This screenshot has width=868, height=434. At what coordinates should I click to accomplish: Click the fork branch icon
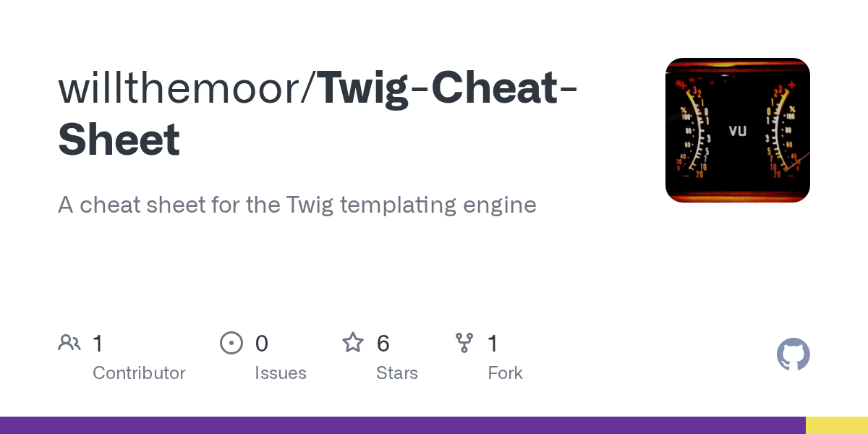coord(464,343)
